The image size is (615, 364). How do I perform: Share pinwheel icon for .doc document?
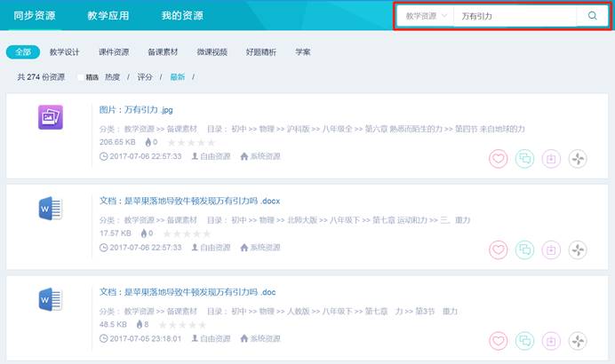click(578, 341)
